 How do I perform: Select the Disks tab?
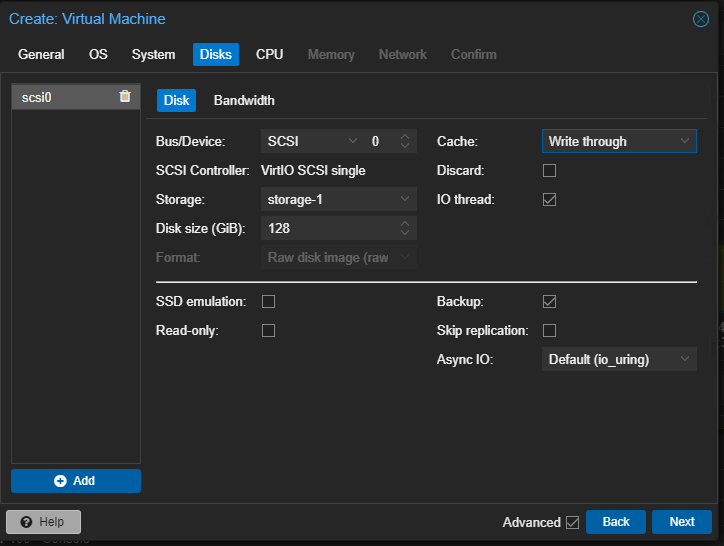click(216, 55)
